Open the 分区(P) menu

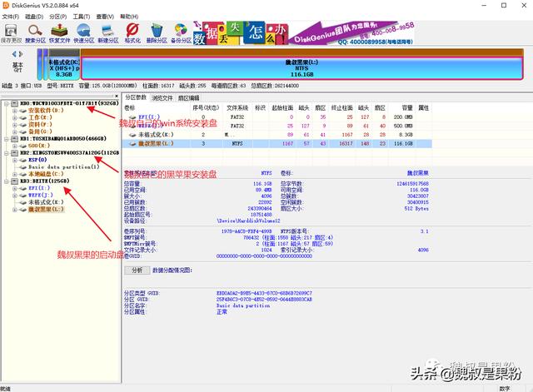click(x=57, y=17)
